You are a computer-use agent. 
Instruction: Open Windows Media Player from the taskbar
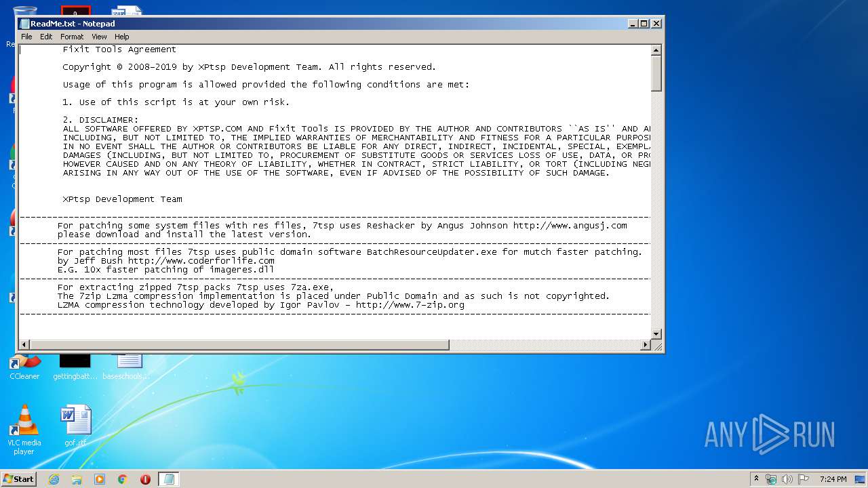[x=100, y=479]
